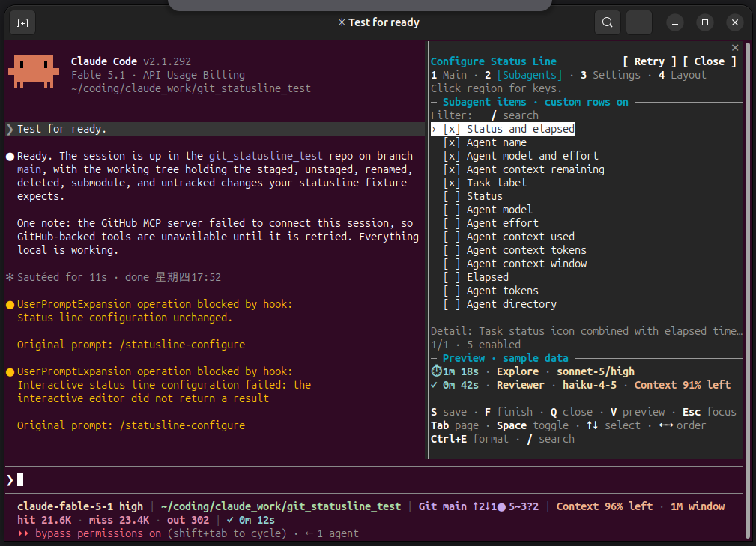This screenshot has height=546, width=756.
Task: Enable the Agent context used checkbox
Action: coord(452,237)
